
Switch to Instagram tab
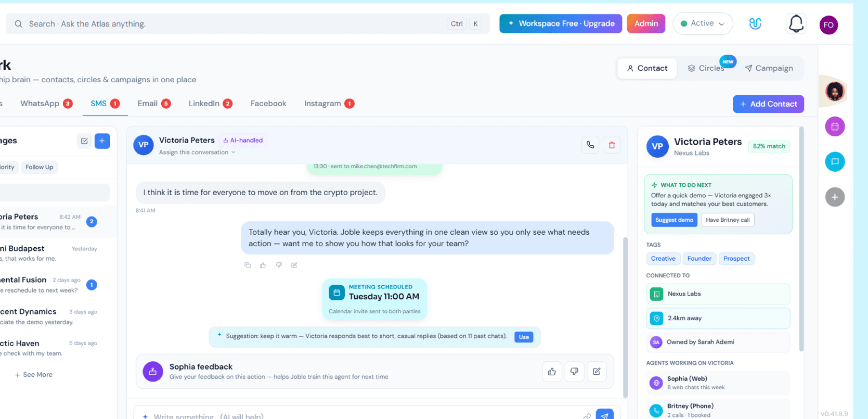coord(329,104)
